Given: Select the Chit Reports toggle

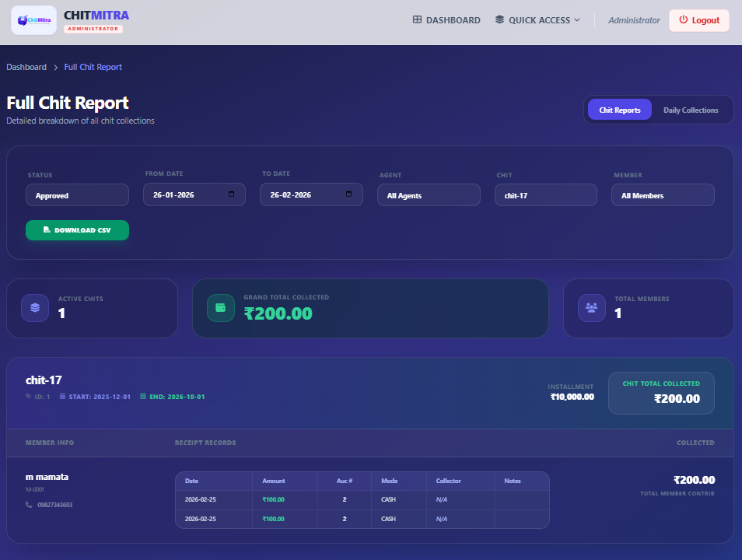Looking at the screenshot, I should pos(620,110).
